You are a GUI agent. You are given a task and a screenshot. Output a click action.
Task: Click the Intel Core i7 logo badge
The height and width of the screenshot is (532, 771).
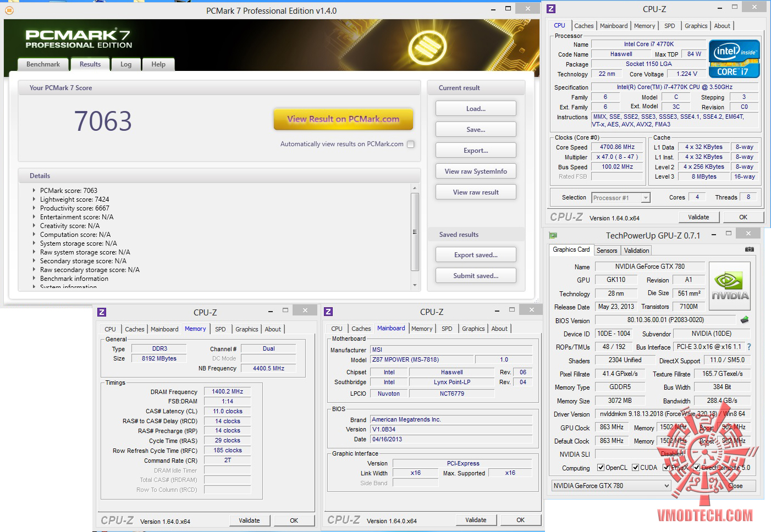tap(734, 59)
